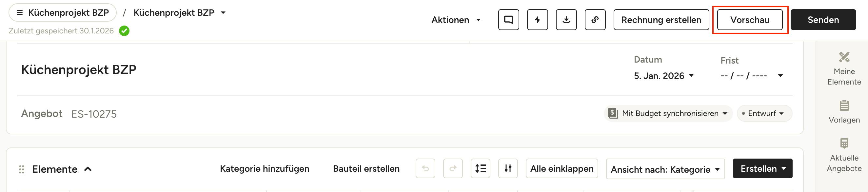Download the estimate via download icon
This screenshot has width=868, height=192.
[566, 20]
